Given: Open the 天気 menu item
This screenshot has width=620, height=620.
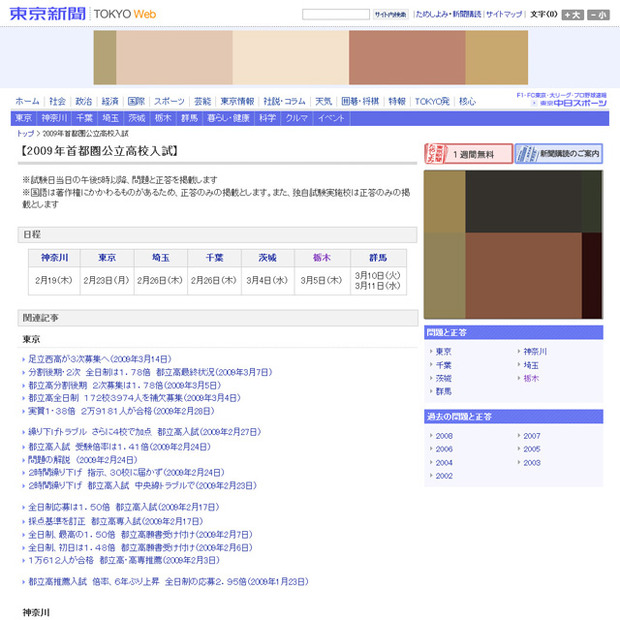Looking at the screenshot, I should (x=323, y=101).
